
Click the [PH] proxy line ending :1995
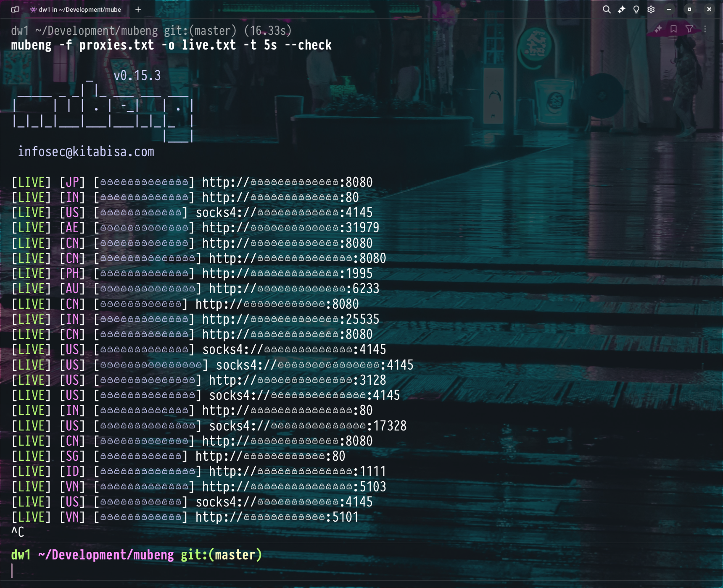click(192, 273)
